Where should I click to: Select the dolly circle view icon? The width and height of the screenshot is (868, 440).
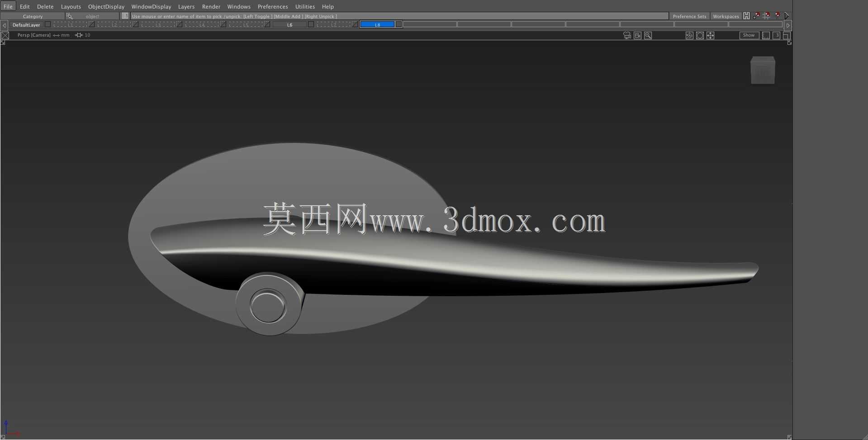[700, 35]
